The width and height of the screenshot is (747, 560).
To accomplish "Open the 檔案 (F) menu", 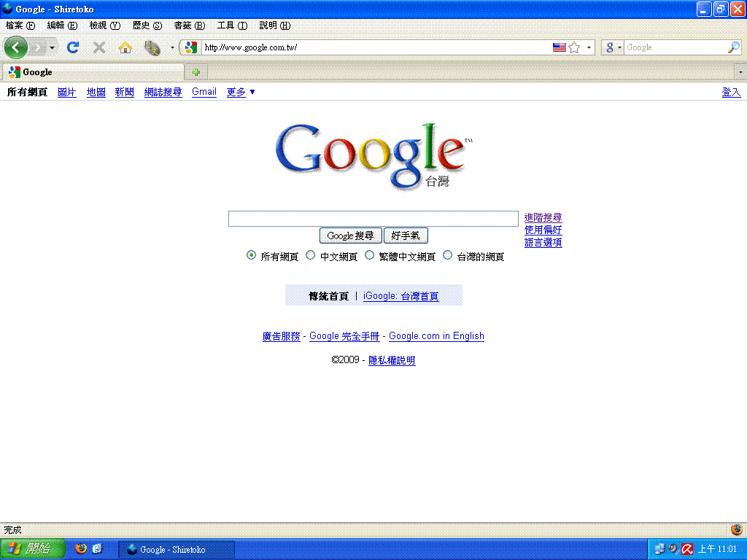I will [x=20, y=26].
